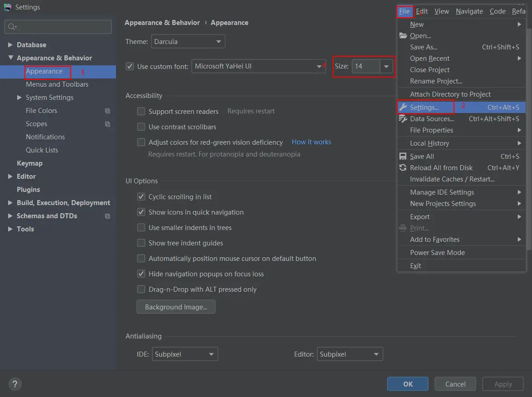Viewport: 532px width, 397px height.
Task: Enable Use smaller indents in trees
Action: pos(141,227)
